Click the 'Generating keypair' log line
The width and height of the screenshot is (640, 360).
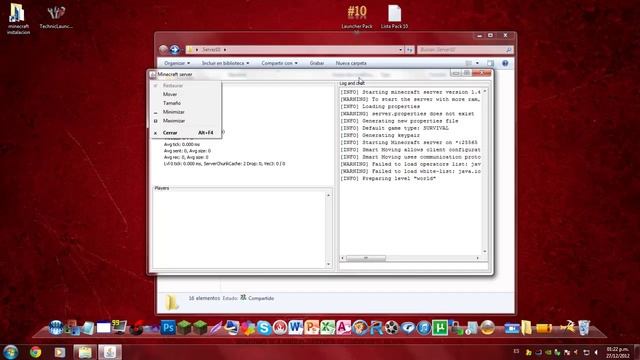pyautogui.click(x=380, y=136)
